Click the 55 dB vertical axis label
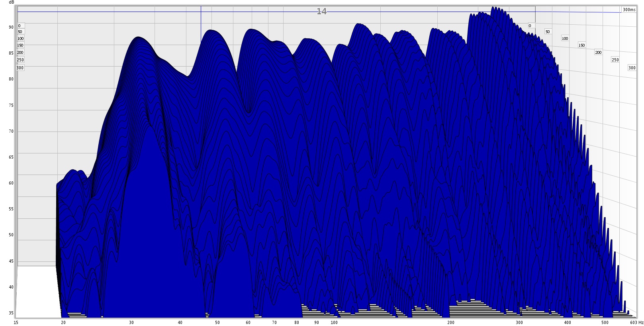644x326 pixels. tap(11, 209)
